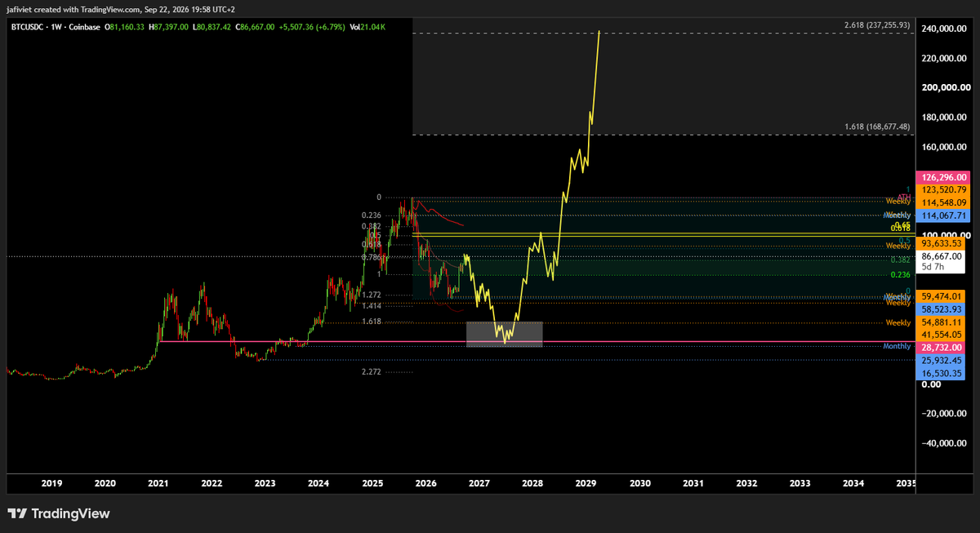Screen dimensions: 980x533
Task: Click the 2023 time axis label
Action: (265, 483)
